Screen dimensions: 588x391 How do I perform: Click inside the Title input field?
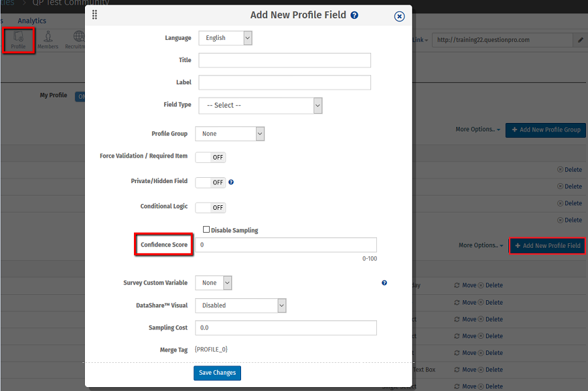[285, 60]
